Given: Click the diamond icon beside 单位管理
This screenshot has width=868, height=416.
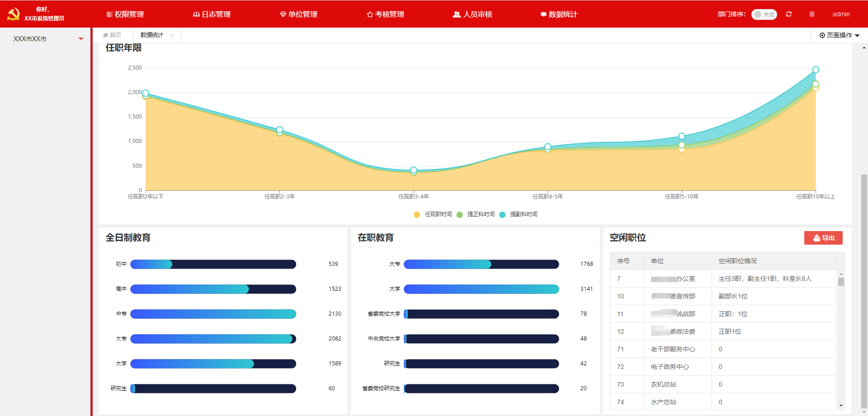Looking at the screenshot, I should tap(283, 14).
